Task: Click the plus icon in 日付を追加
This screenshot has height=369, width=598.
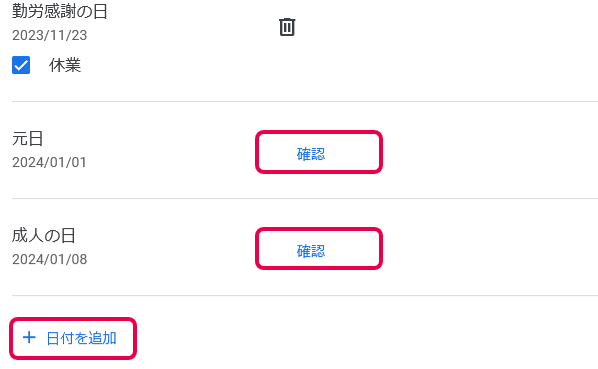Action: tap(29, 338)
